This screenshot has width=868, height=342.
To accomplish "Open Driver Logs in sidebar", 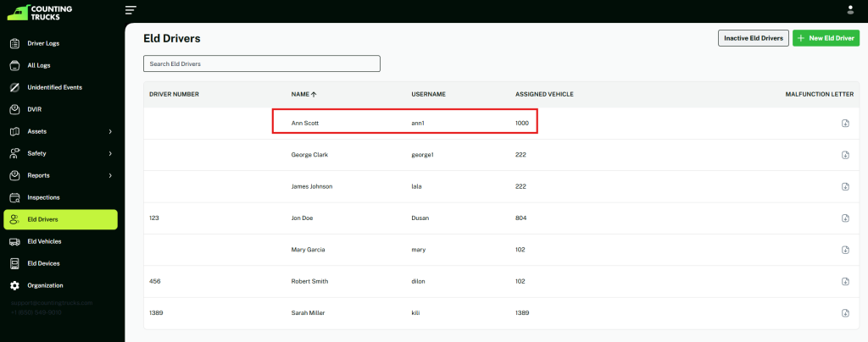I will 43,43.
